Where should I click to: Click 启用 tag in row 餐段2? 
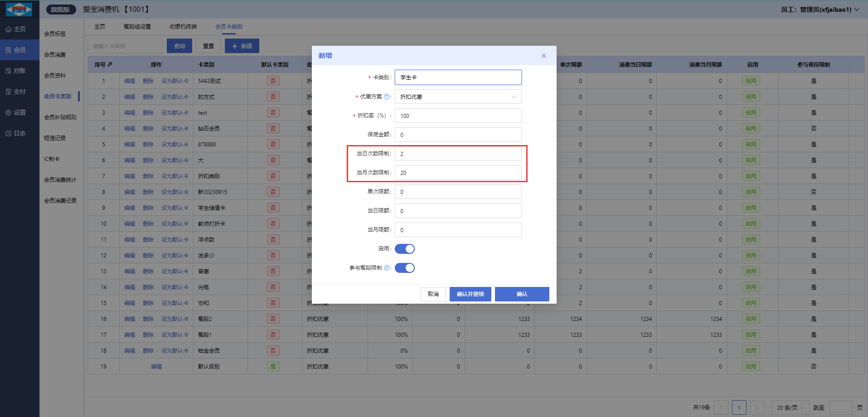pos(751,319)
